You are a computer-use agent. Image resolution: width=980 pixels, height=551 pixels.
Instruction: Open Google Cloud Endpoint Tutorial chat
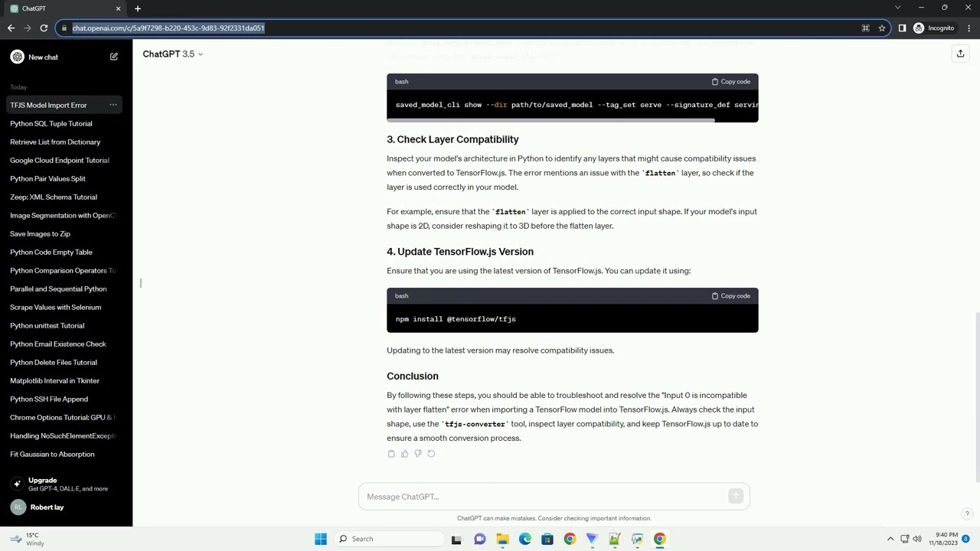66,160
